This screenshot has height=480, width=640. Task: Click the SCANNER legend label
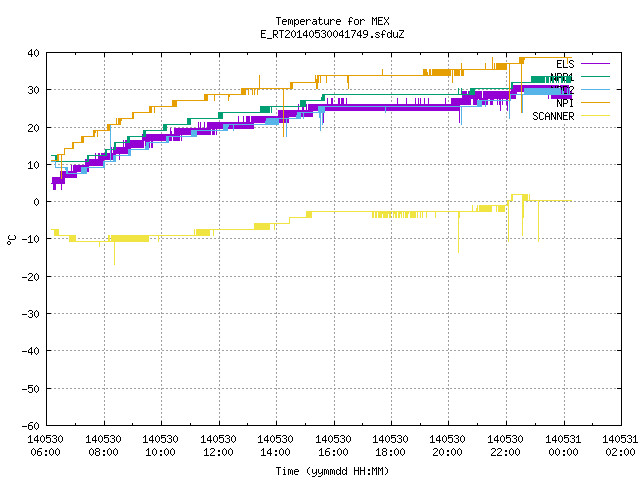pos(553,116)
